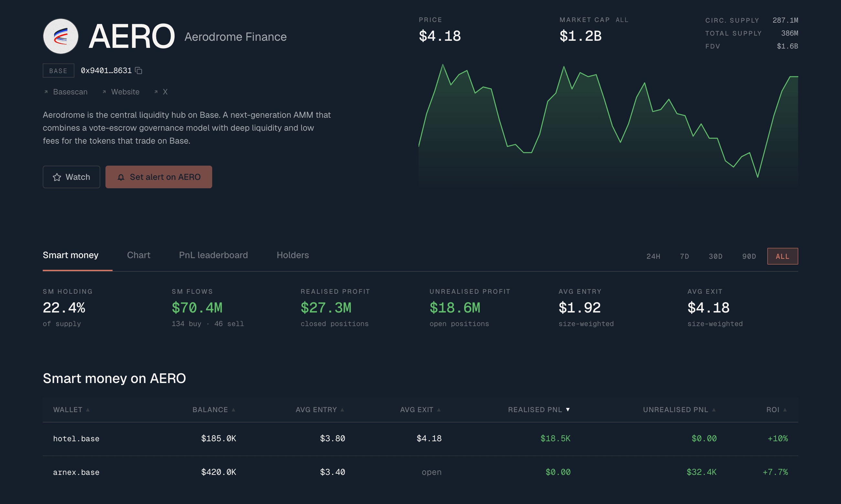Click the $1.6B FDV value
841x504 pixels.
(787, 46)
